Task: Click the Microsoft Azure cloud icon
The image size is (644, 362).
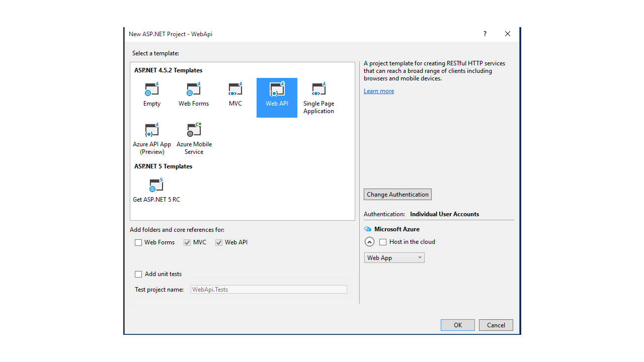Action: pyautogui.click(x=368, y=229)
